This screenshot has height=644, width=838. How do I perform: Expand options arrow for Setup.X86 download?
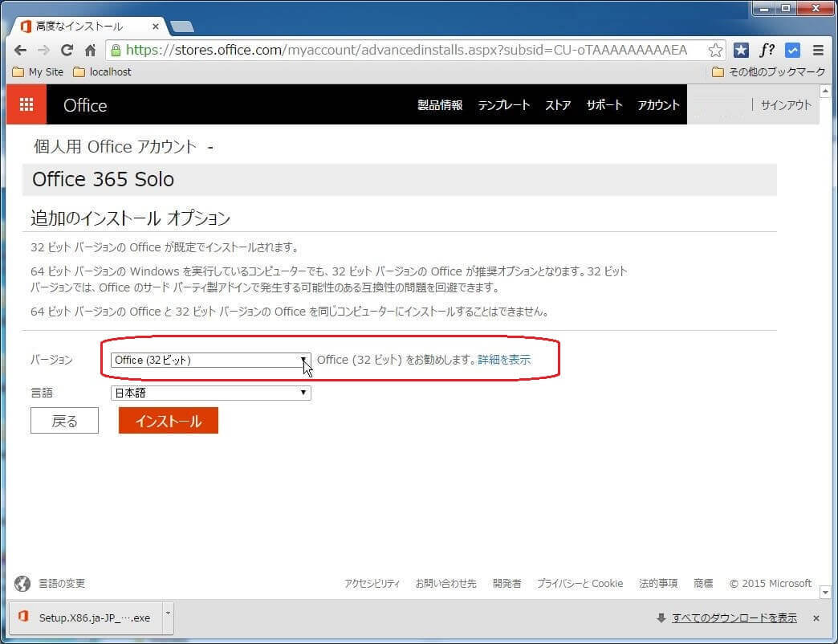coord(168,613)
